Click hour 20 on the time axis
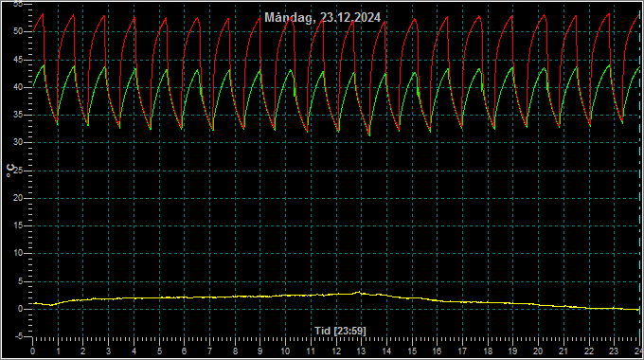The height and width of the screenshot is (360, 644). pyautogui.click(x=539, y=351)
